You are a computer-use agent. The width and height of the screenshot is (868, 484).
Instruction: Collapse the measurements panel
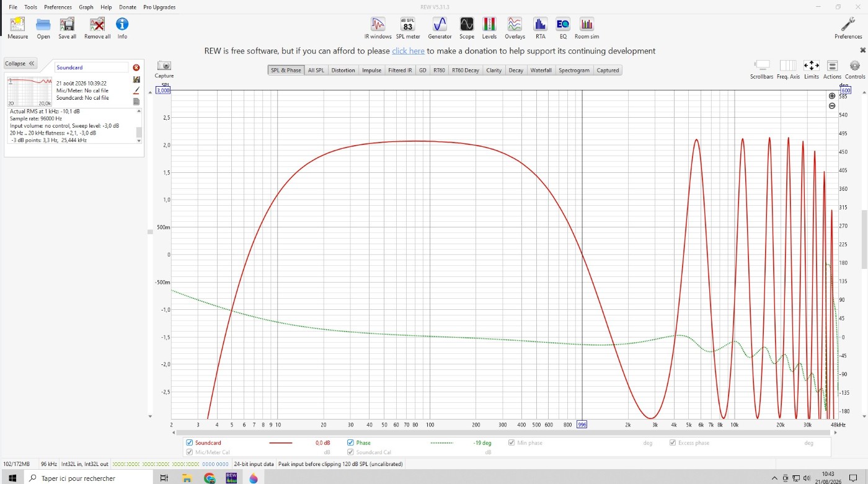20,63
